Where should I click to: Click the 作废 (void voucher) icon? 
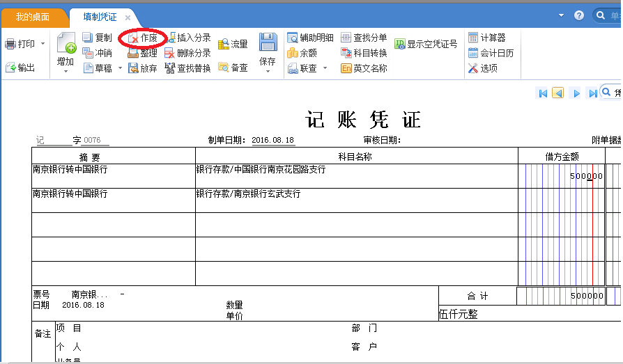[132, 38]
